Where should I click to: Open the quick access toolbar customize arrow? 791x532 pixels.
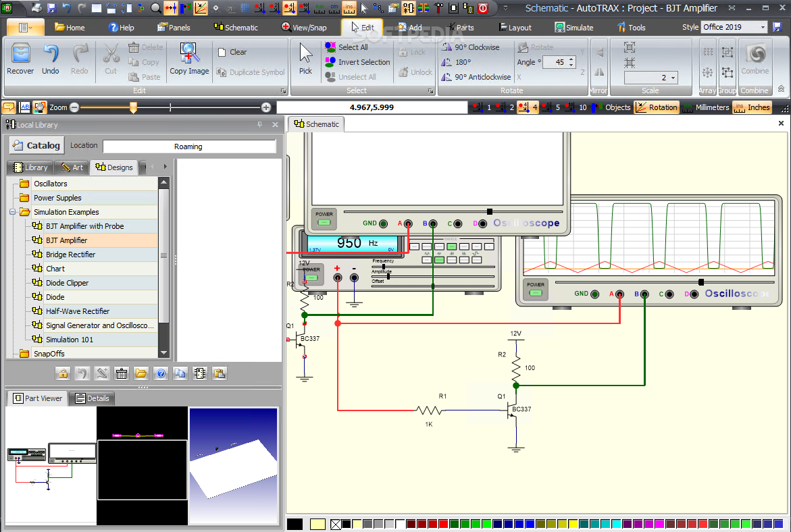(x=505, y=7)
